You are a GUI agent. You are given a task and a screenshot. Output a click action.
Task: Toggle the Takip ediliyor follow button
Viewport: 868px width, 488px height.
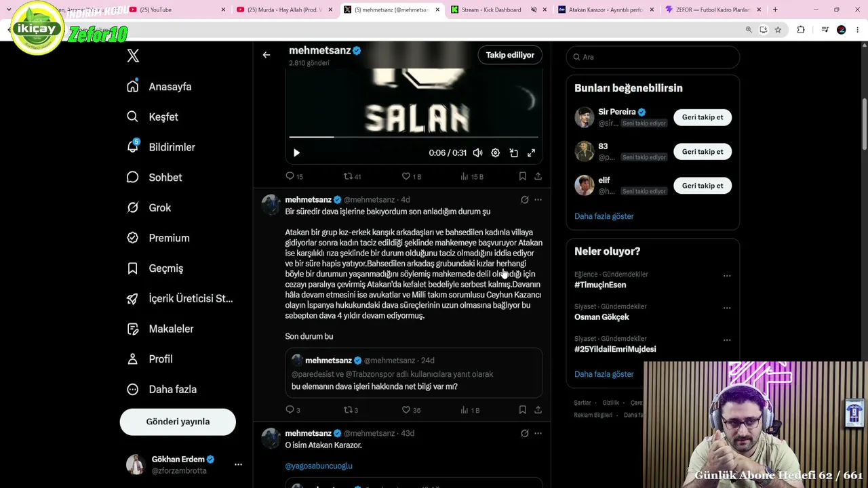(x=510, y=55)
